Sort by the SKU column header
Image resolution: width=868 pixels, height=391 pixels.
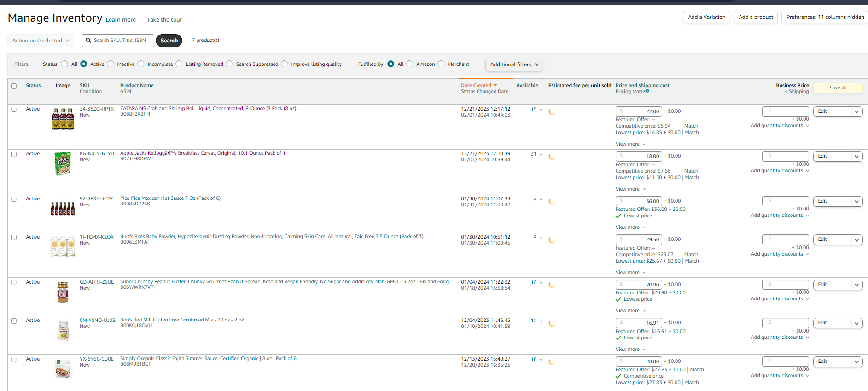[85, 86]
